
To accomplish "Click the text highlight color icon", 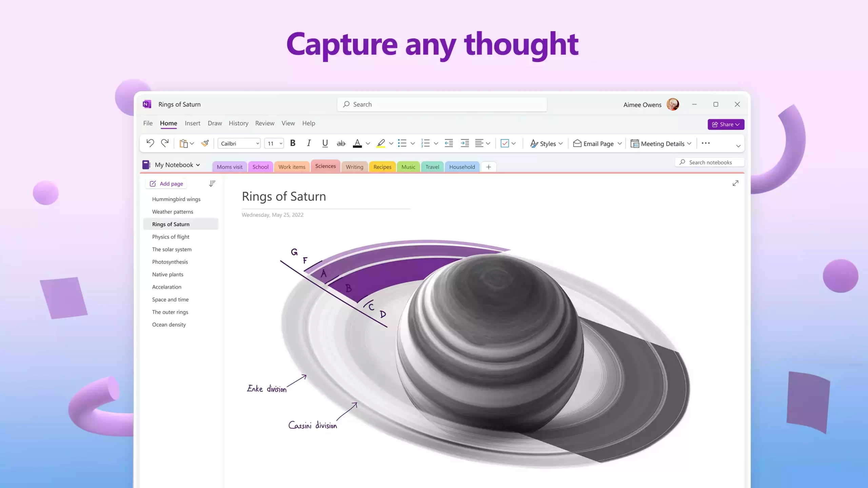I will 381,143.
